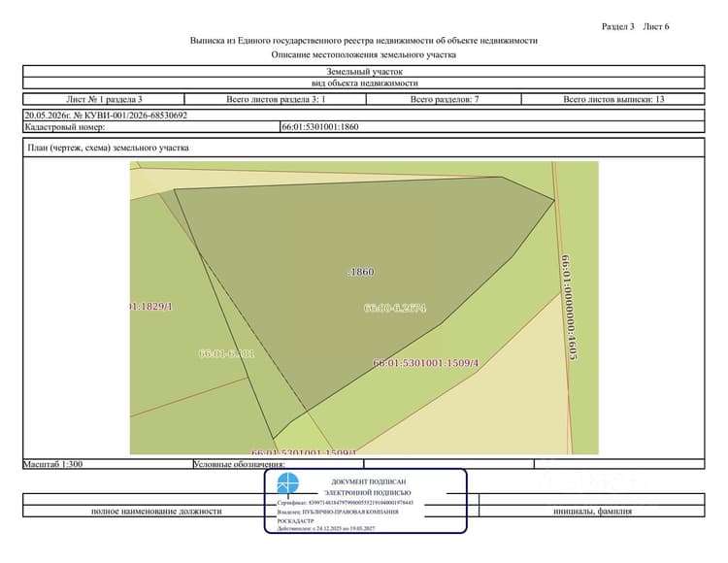Image resolution: width=728 pixels, height=563 pixels.
Task: Click the cadastral number value 66:01:5301001:1860
Action: pyautogui.click(x=320, y=127)
